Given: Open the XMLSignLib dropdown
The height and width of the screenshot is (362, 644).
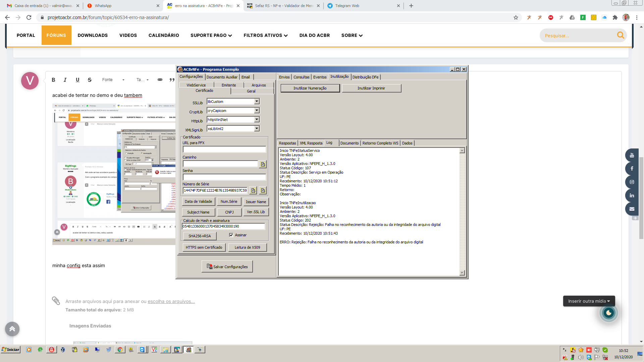Looking at the screenshot, I should click(257, 129).
